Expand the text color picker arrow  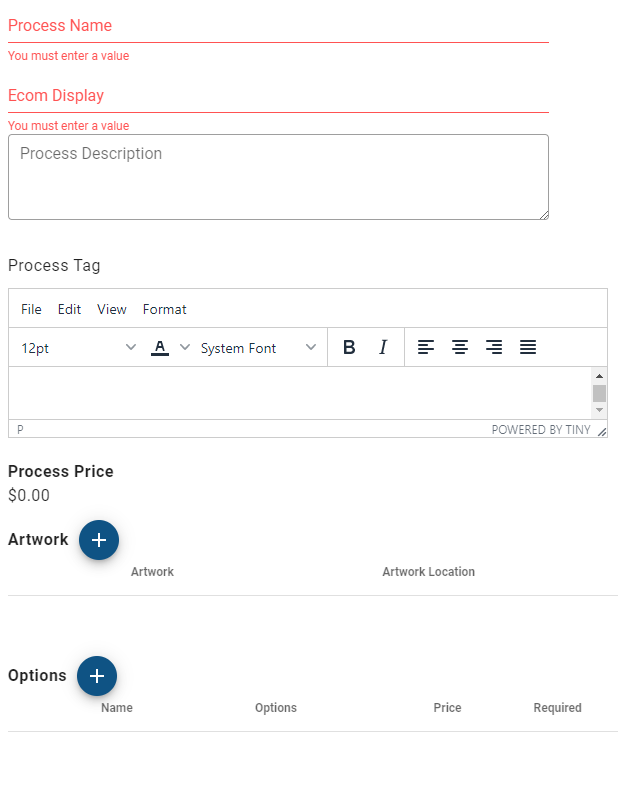(x=185, y=347)
